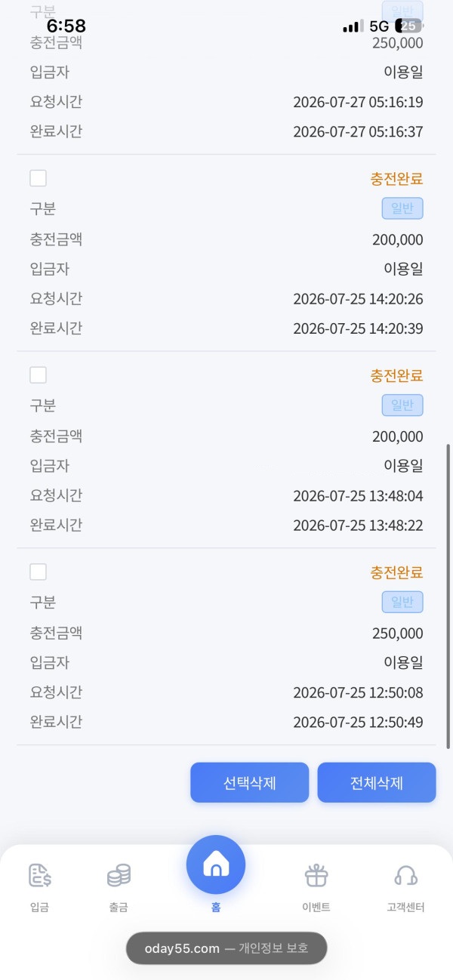453x980 pixels.
Task: Open the 입금 deposit icon
Action: pos(39,876)
